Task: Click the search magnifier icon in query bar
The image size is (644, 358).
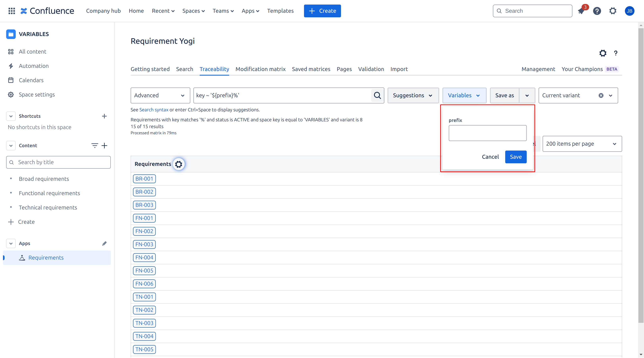Action: 378,95
